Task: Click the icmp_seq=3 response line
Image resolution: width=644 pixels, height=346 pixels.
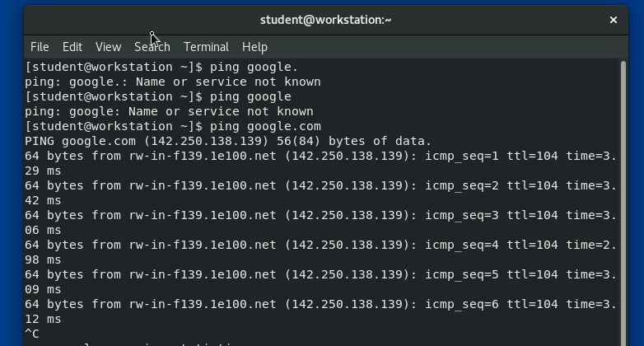Action: tap(320, 215)
